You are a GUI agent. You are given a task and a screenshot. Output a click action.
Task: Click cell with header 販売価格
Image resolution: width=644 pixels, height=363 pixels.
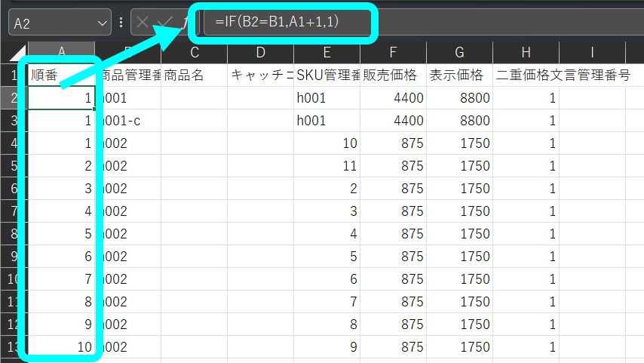(393, 75)
